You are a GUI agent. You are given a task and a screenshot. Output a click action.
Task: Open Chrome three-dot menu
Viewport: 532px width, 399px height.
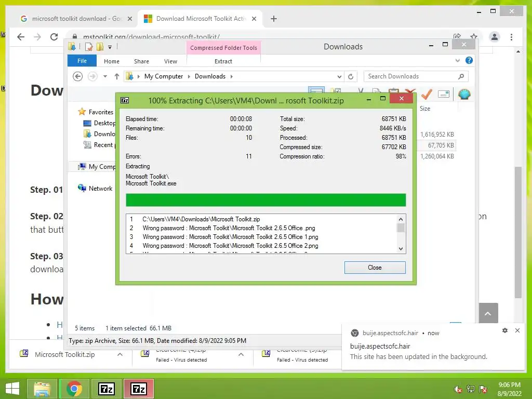511,37
